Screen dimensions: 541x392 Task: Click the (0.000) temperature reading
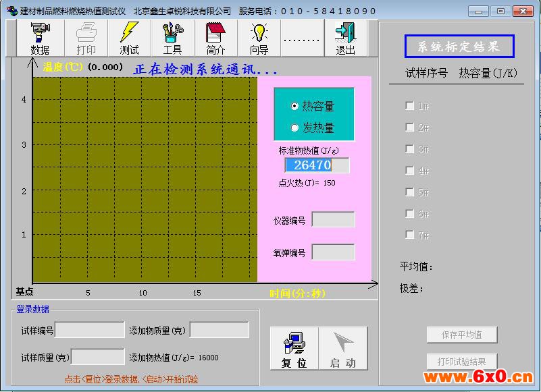pyautogui.click(x=105, y=67)
